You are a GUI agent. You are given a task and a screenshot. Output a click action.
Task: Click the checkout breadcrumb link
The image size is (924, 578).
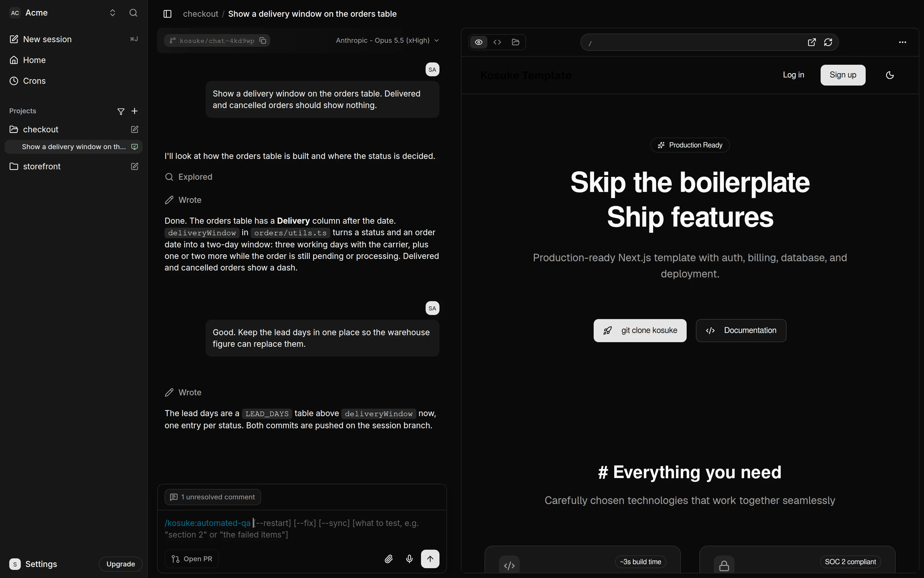(x=200, y=14)
